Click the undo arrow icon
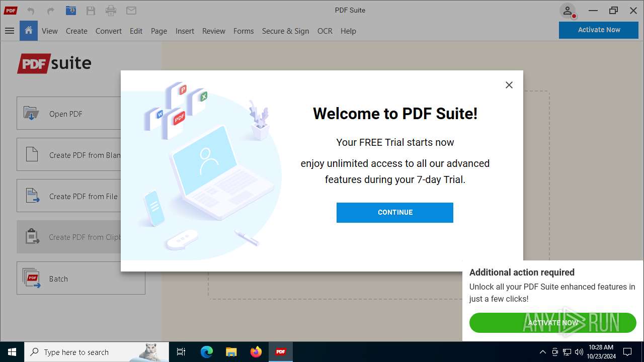The image size is (644, 362). pyautogui.click(x=31, y=11)
